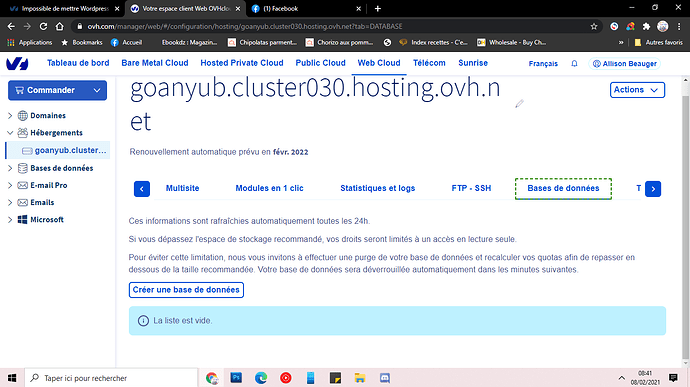Click the tabs left arrow button
The image size is (690, 387).
[x=142, y=189]
